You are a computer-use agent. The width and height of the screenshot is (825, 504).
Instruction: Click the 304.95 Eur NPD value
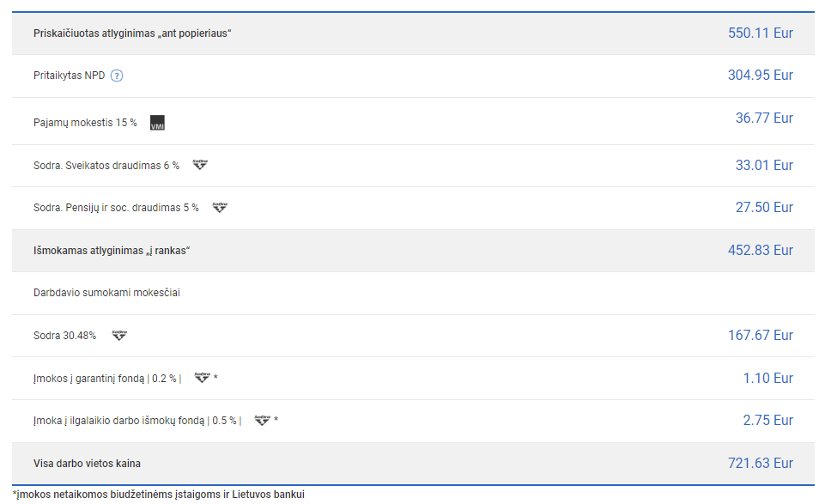[x=760, y=76]
